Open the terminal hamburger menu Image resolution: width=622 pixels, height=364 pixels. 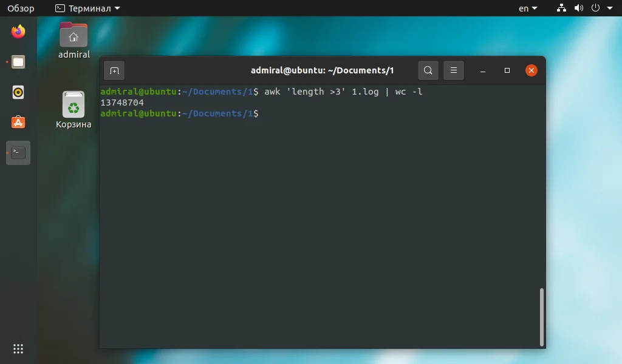[453, 70]
